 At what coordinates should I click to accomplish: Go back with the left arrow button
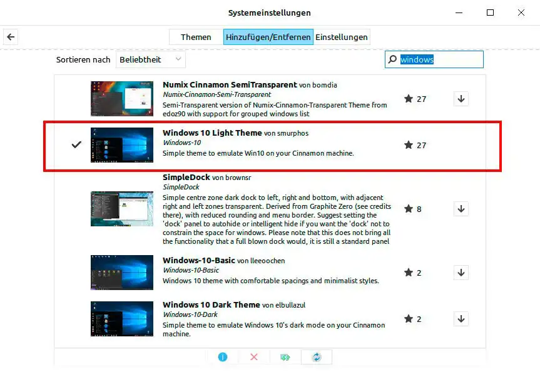point(11,37)
